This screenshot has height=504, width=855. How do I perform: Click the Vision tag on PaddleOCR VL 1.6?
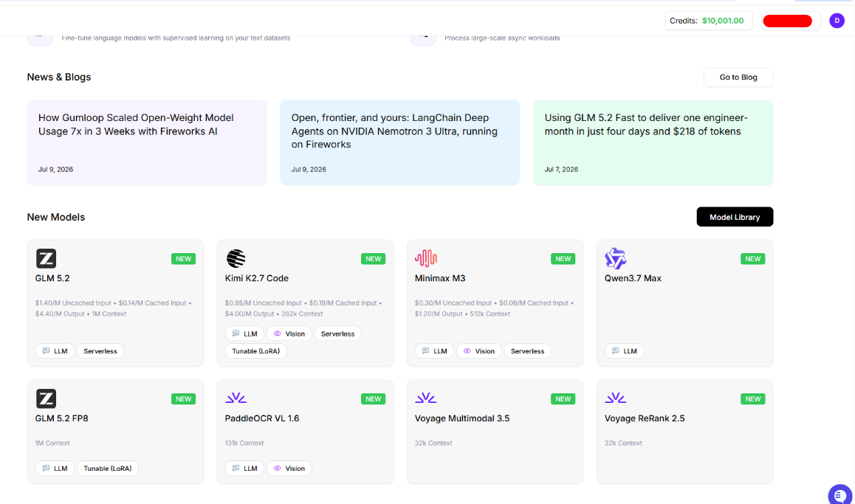(289, 468)
